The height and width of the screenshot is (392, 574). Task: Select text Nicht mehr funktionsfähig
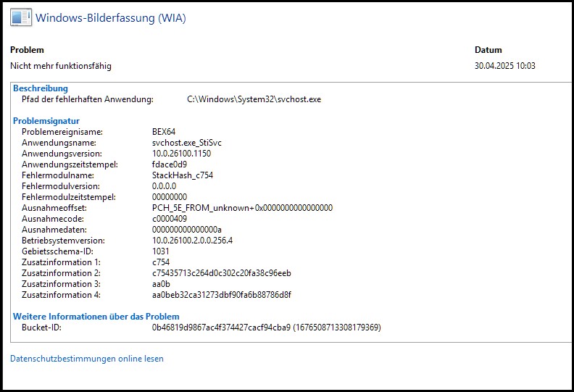point(61,66)
